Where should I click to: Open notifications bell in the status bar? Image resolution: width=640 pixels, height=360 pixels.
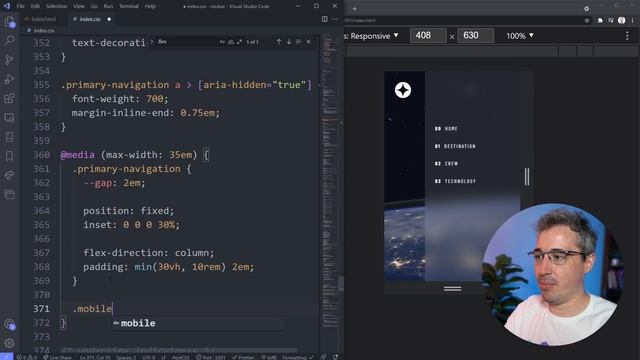click(335, 357)
